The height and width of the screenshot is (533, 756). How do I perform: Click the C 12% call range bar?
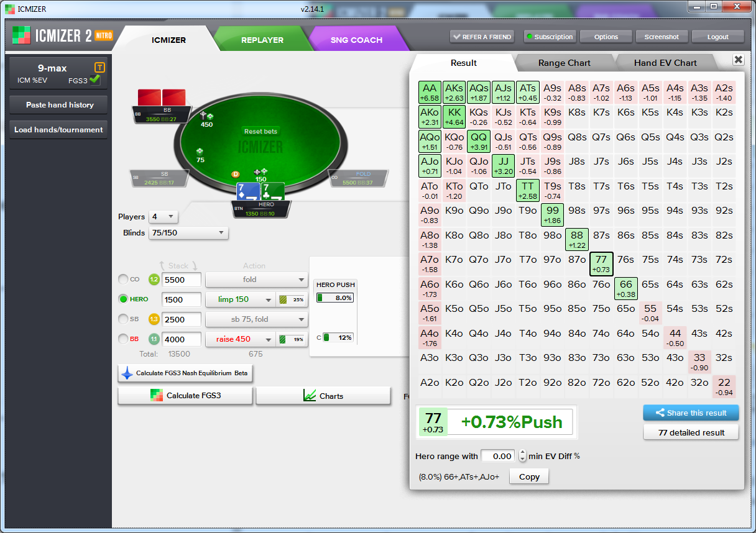[338, 337]
